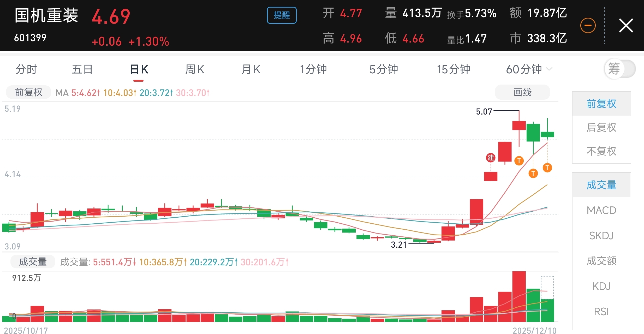Select 后复权 adjustment option
The height and width of the screenshot is (334, 644).
[x=601, y=128]
